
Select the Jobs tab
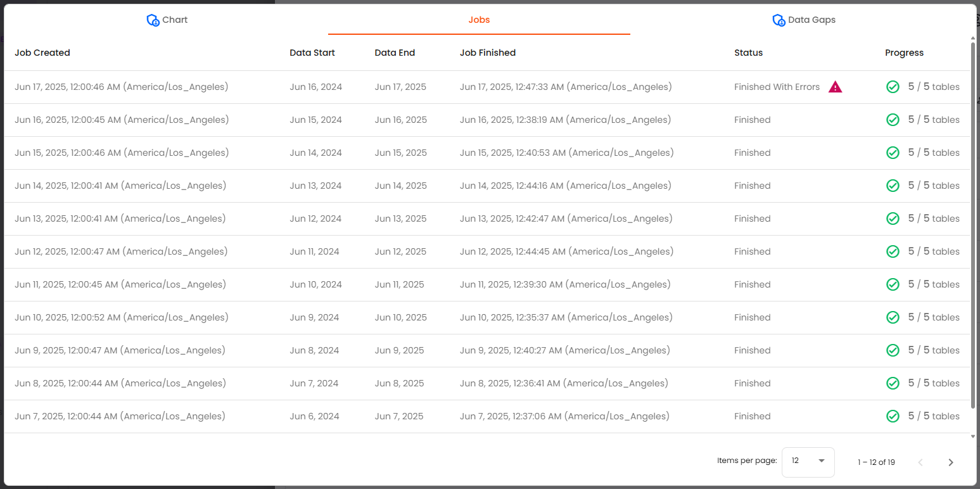[x=479, y=20]
